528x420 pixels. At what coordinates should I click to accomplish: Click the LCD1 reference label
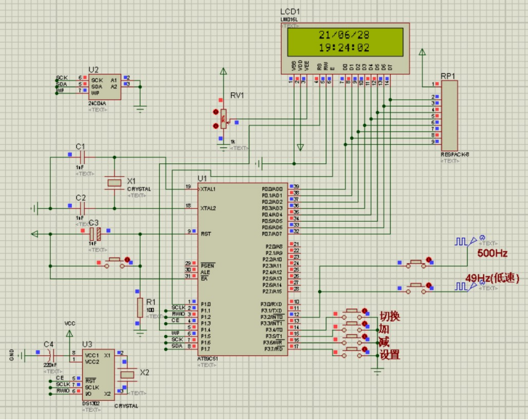(x=290, y=12)
